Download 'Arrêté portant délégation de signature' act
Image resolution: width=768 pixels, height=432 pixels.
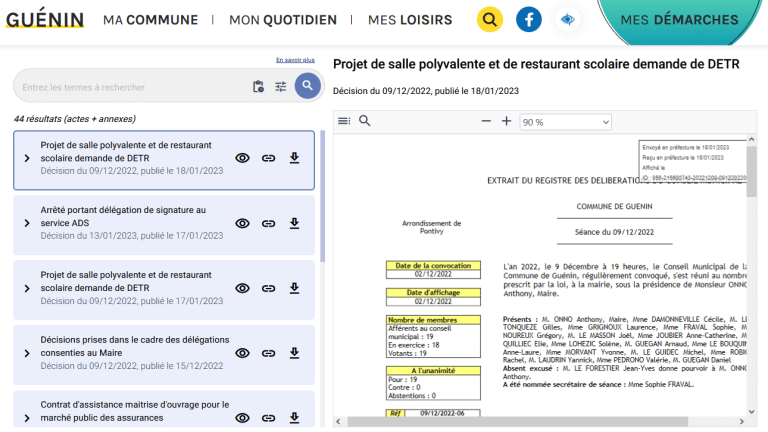(x=294, y=223)
